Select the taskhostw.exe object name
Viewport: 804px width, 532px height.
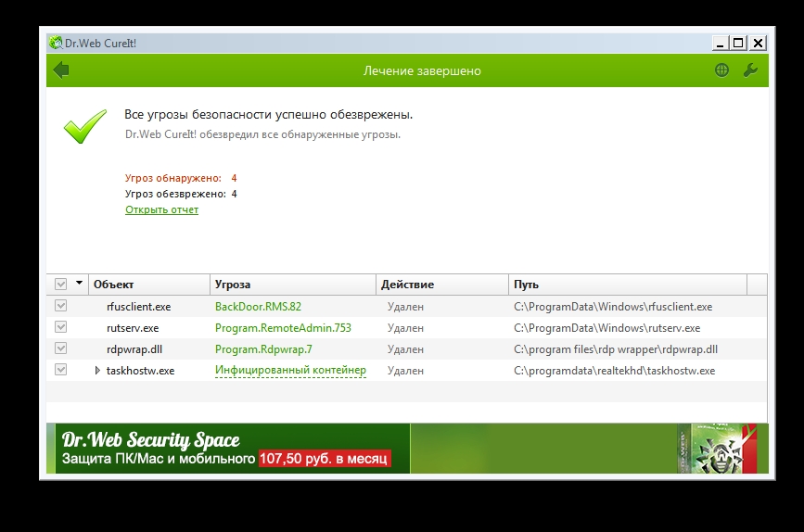pyautogui.click(x=140, y=371)
